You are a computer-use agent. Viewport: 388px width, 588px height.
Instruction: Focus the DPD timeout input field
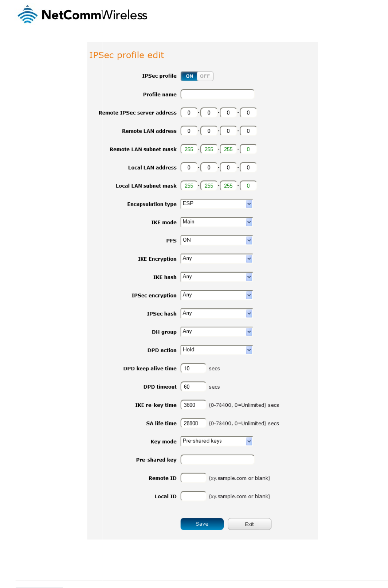coord(193,386)
